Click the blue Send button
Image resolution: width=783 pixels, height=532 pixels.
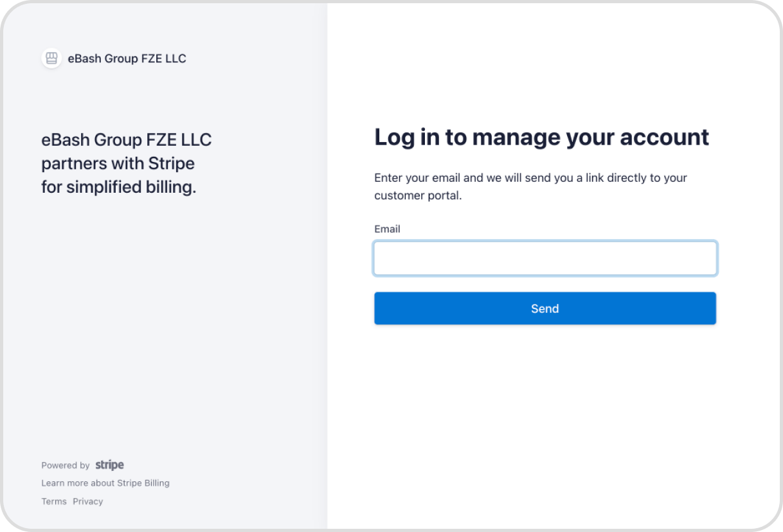[x=545, y=308]
